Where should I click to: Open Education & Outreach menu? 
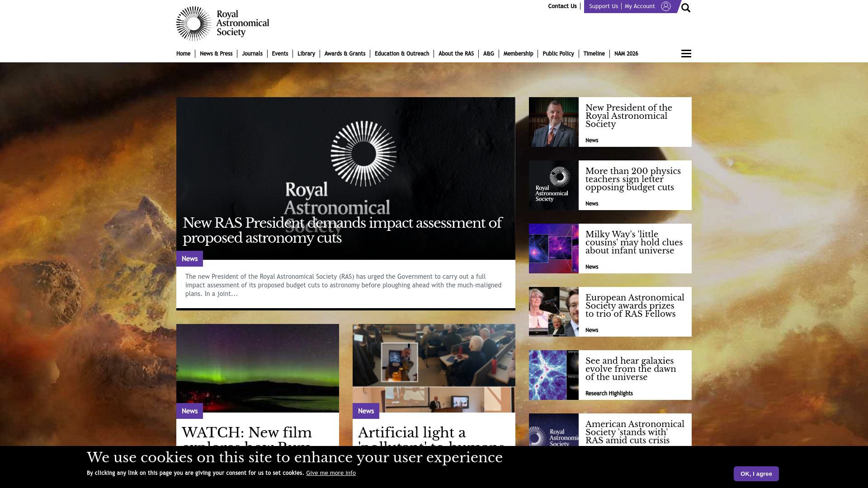tap(402, 54)
